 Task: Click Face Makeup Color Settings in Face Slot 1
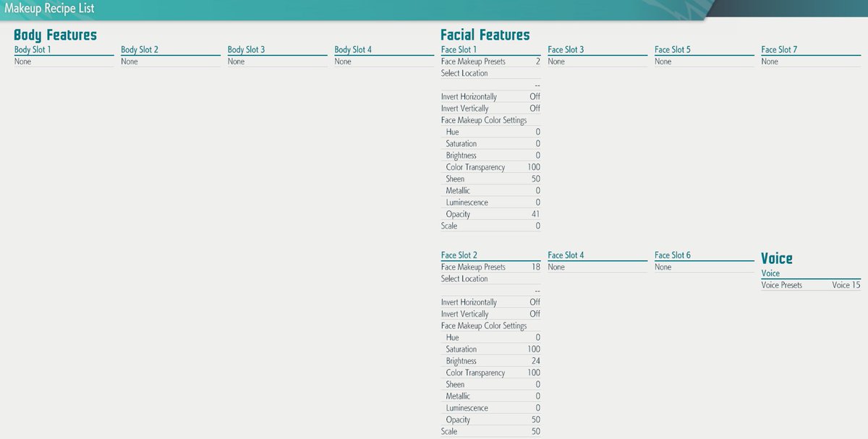coord(484,120)
